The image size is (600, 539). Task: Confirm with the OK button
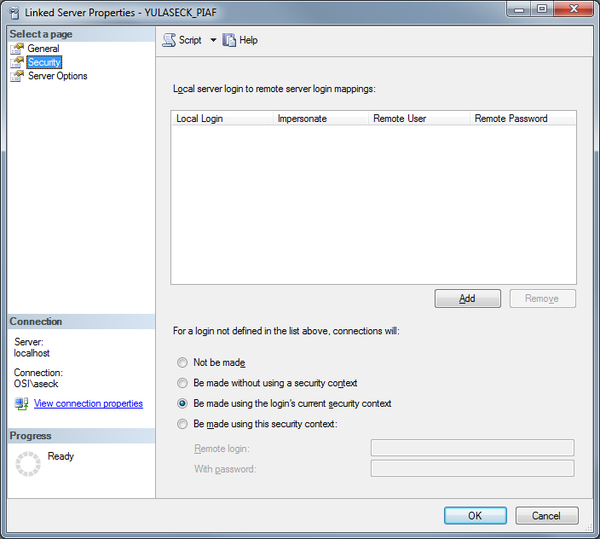pos(475,516)
